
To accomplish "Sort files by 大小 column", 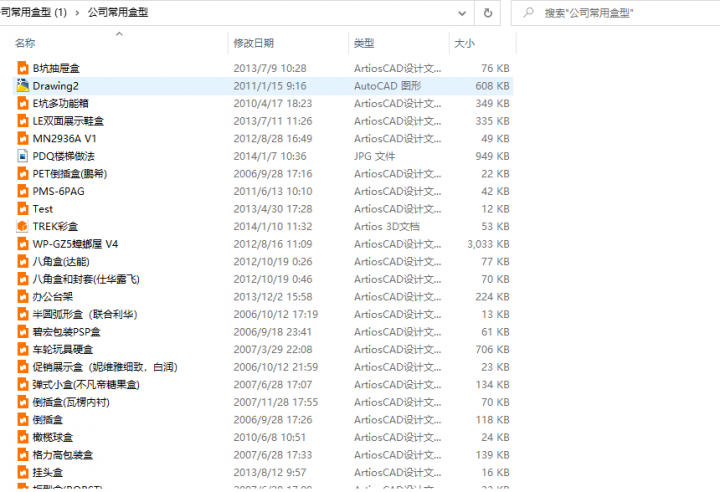I will pos(464,43).
